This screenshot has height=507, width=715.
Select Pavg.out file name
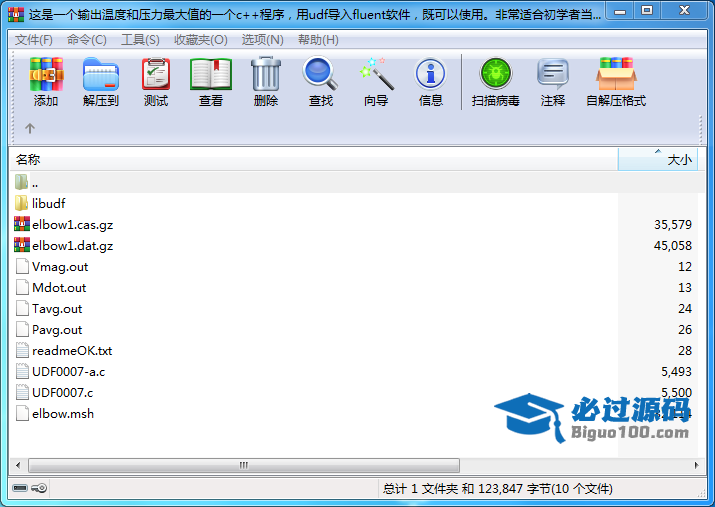[57, 330]
